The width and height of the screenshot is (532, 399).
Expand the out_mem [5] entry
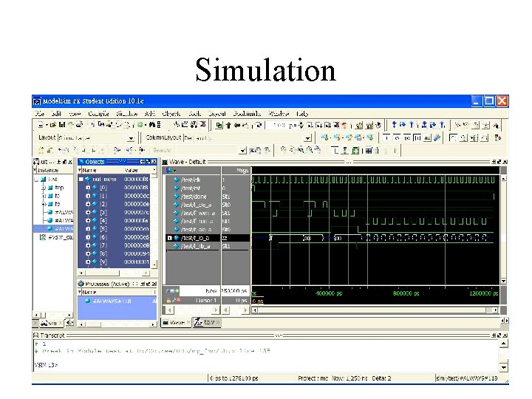(88, 228)
